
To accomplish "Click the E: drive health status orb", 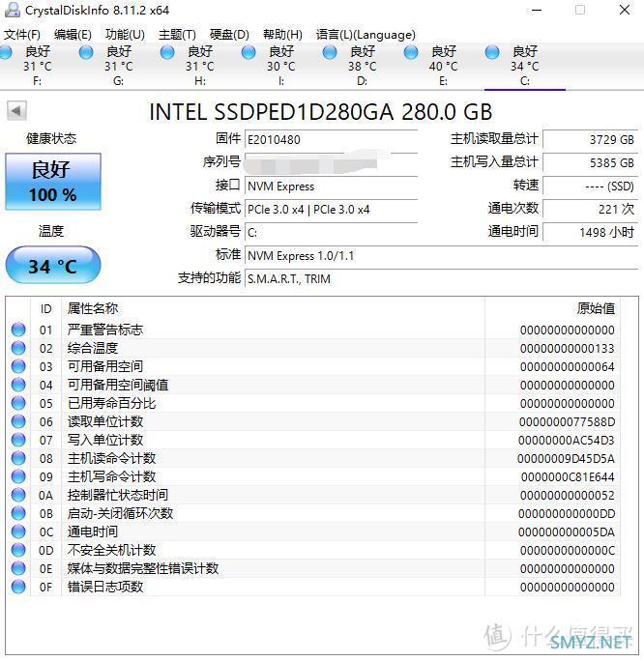I will coord(411,52).
